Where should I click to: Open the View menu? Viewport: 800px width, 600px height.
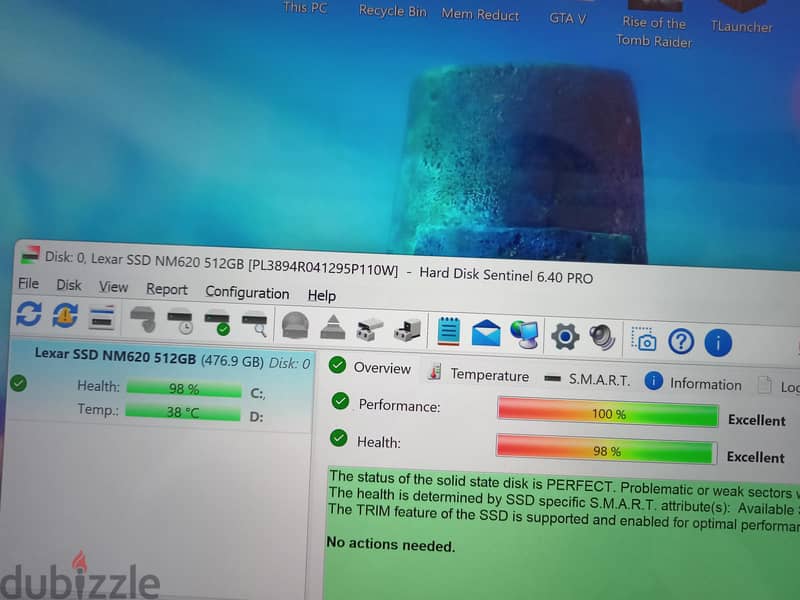pos(113,287)
